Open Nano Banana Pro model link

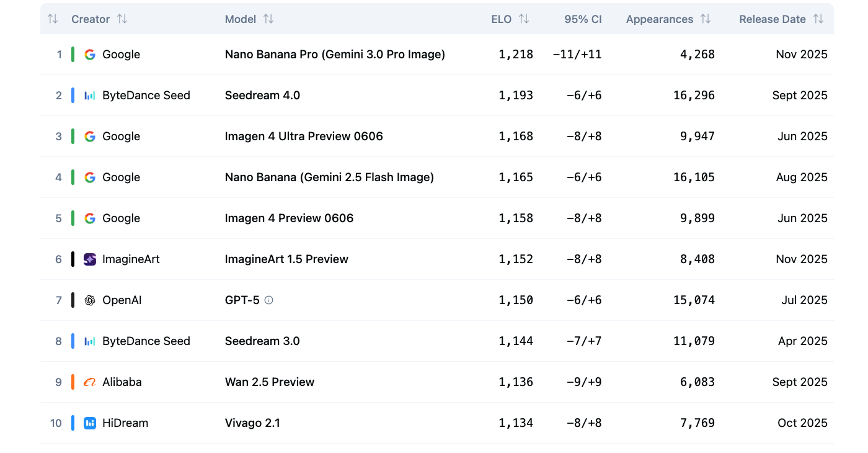[x=335, y=55]
